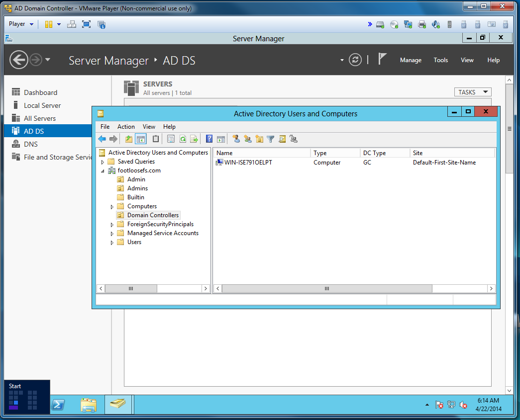This screenshot has width=520, height=420.
Task: Send Ctrl+Alt+Del using VMware toolbar icon
Action: [71, 24]
